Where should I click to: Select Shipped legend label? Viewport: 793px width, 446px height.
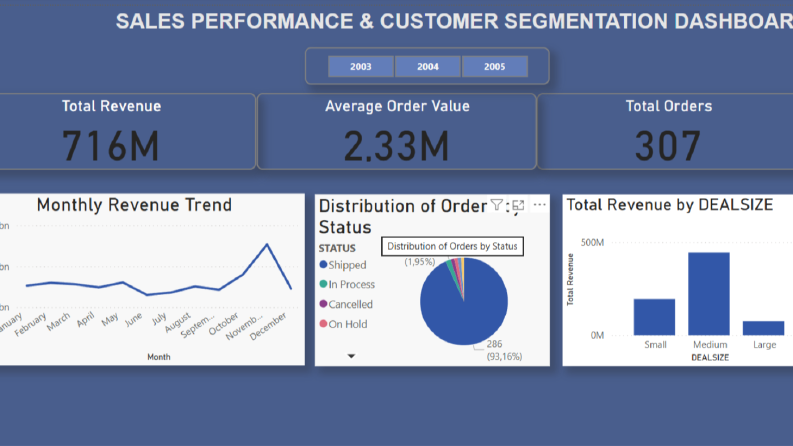[x=347, y=265]
